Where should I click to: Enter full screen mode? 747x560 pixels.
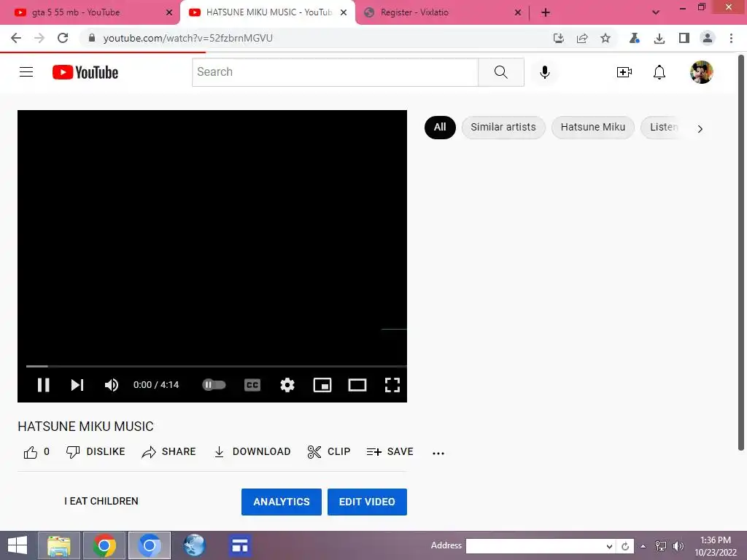tap(392, 385)
